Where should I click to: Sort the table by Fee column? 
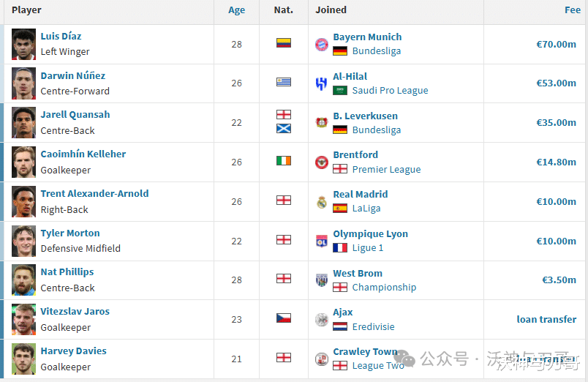click(x=573, y=10)
